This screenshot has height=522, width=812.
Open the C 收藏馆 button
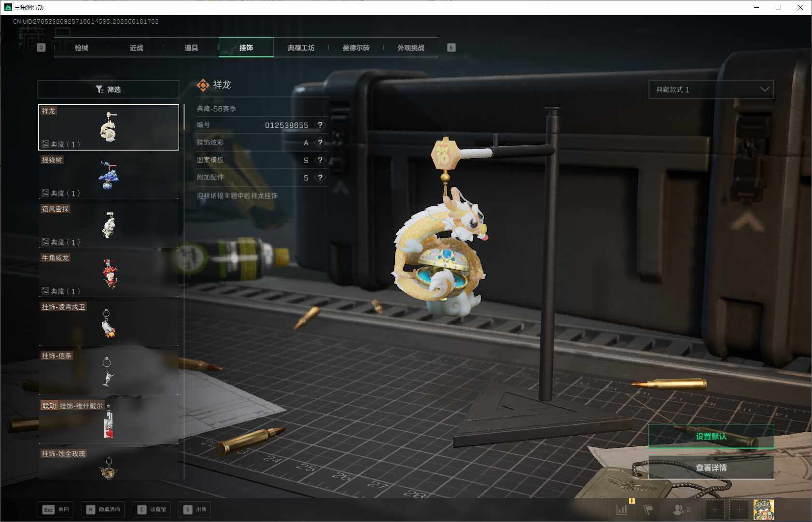coord(152,509)
